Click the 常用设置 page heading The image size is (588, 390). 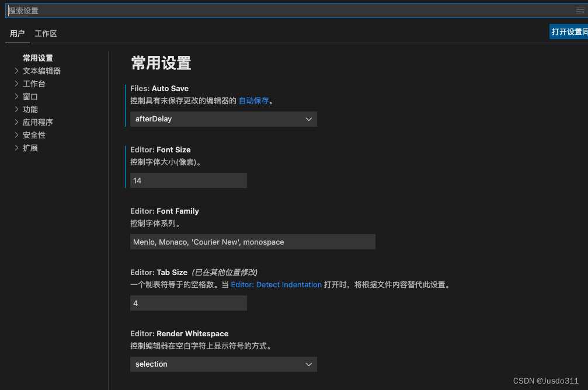coord(161,63)
